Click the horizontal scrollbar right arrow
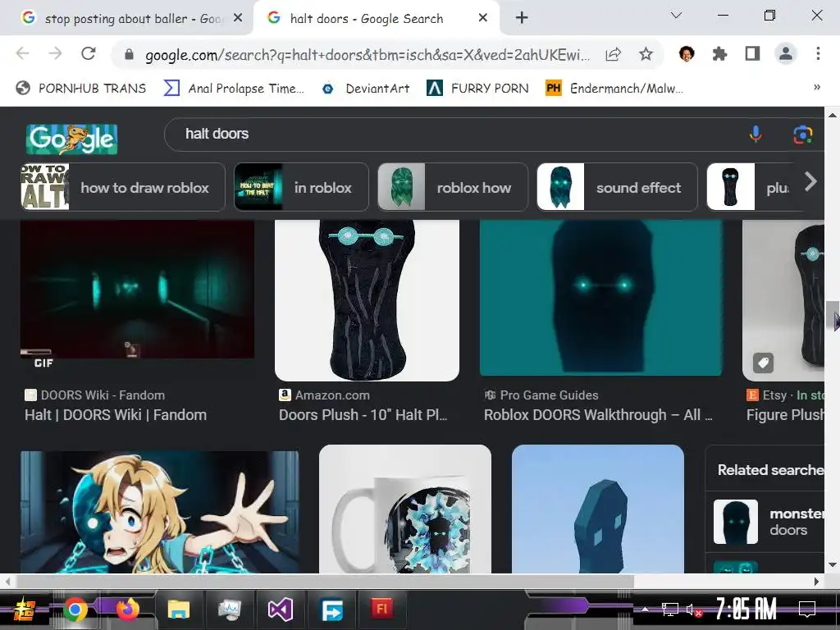The width and height of the screenshot is (840, 630). point(816,582)
